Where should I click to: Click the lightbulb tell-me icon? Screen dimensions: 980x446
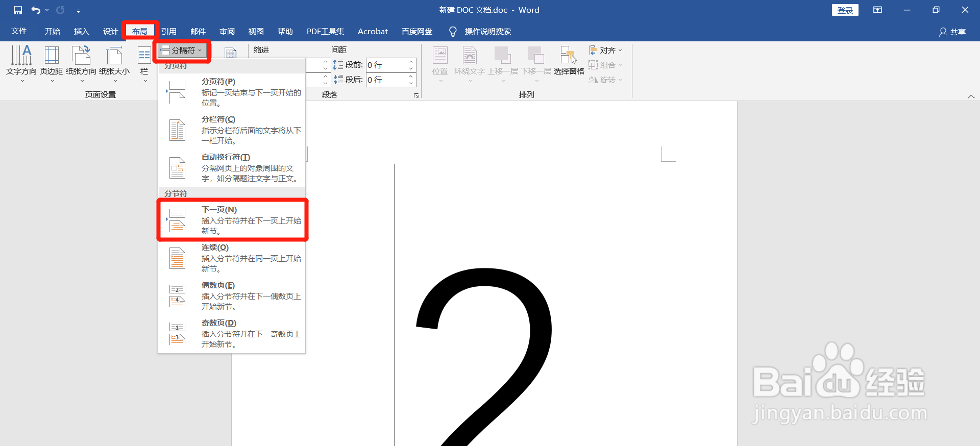click(x=452, y=32)
